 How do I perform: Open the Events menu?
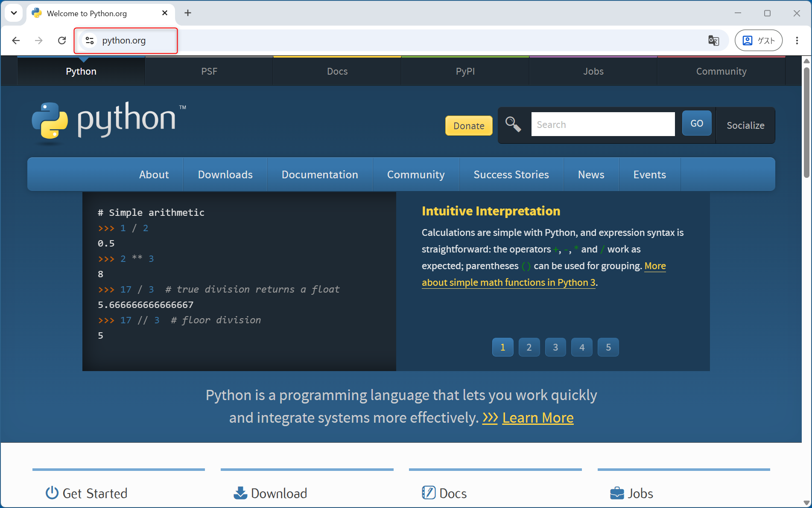pos(649,174)
